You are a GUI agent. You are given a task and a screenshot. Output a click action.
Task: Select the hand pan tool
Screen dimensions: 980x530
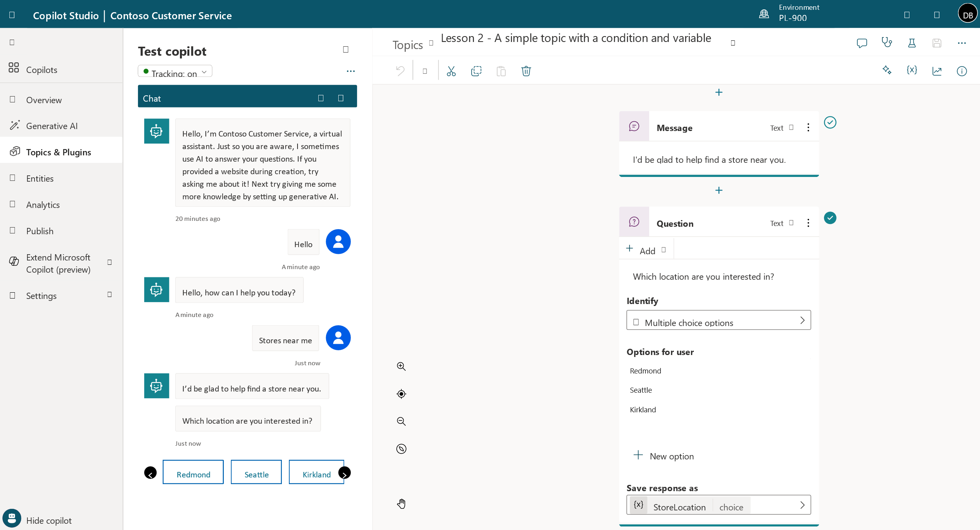click(x=401, y=504)
